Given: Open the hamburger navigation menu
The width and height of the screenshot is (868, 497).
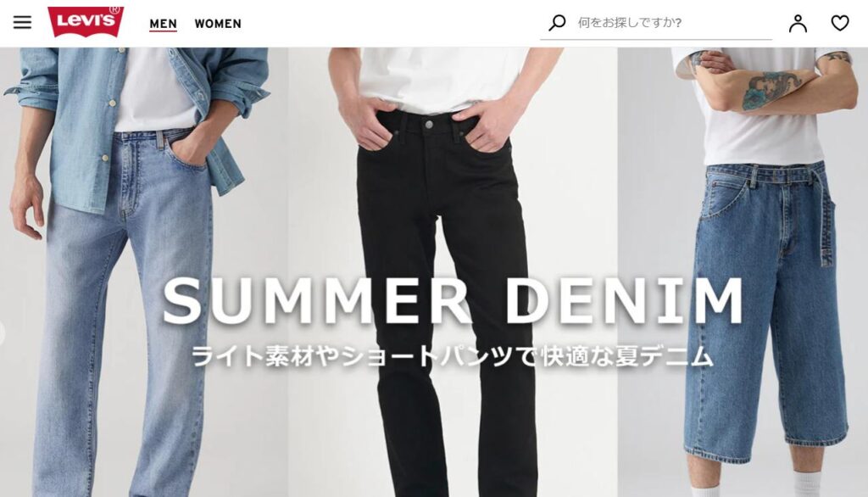Looking at the screenshot, I should coord(22,22).
